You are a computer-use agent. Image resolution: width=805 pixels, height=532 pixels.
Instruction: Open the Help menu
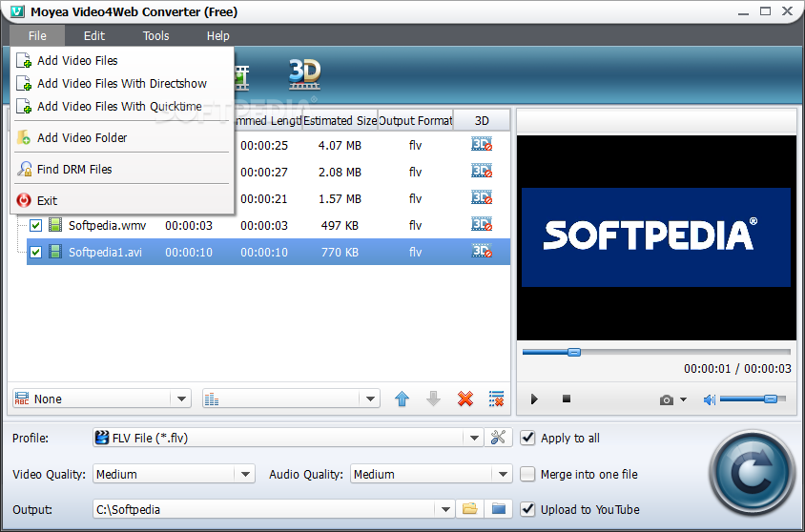[218, 36]
